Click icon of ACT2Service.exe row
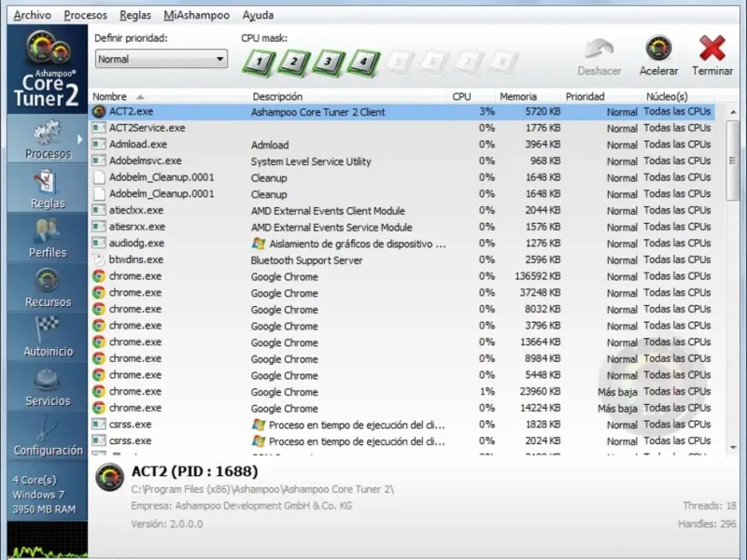The height and width of the screenshot is (560, 747). pyautogui.click(x=99, y=128)
